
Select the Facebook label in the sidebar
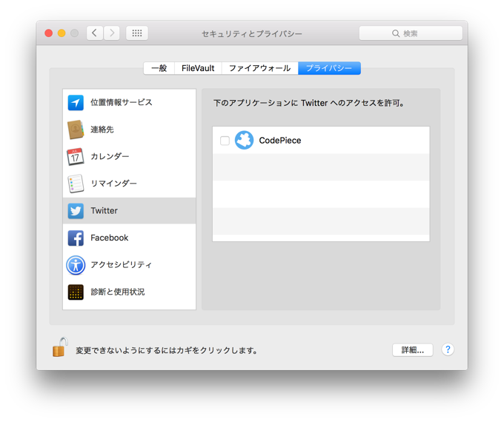click(x=109, y=238)
